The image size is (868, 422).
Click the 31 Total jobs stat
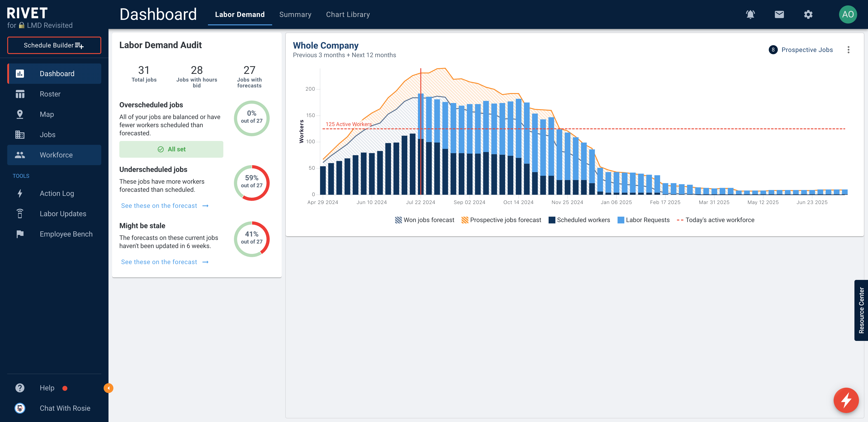coord(144,74)
